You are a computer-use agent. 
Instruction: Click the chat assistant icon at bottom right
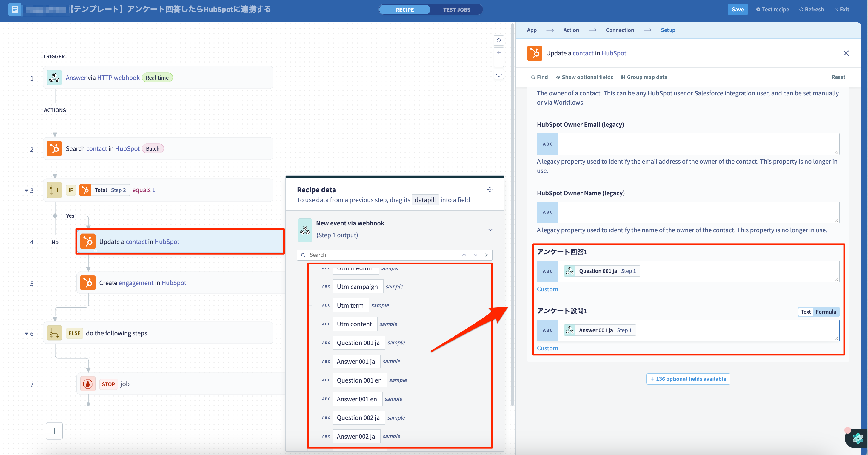(x=857, y=438)
